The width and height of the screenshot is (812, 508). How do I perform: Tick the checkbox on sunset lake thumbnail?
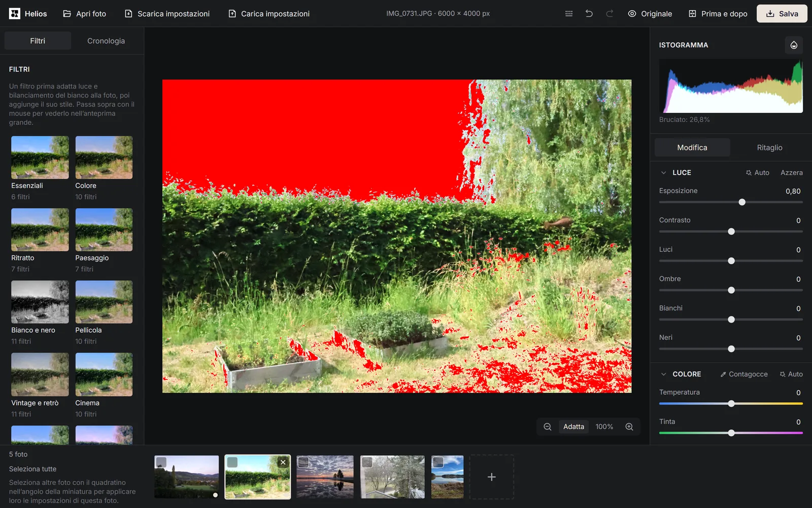click(303, 462)
